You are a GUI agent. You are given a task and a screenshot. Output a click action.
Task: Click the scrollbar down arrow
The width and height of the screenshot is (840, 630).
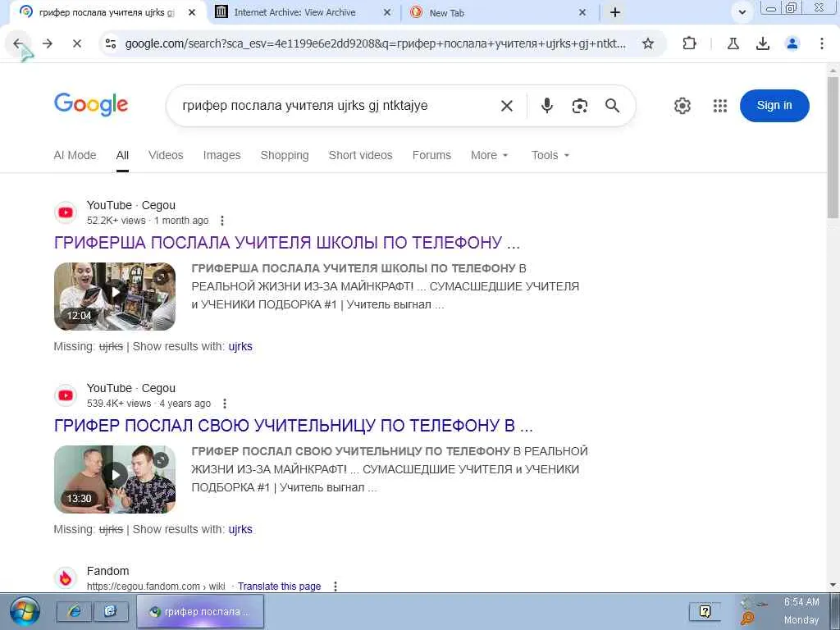(833, 585)
